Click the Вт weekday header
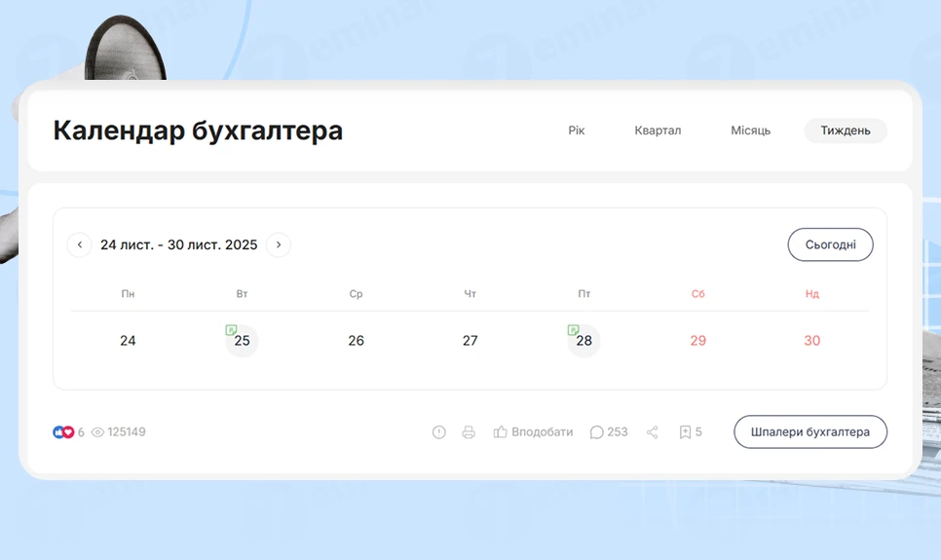Image resolution: width=941 pixels, height=560 pixels. coord(242,294)
